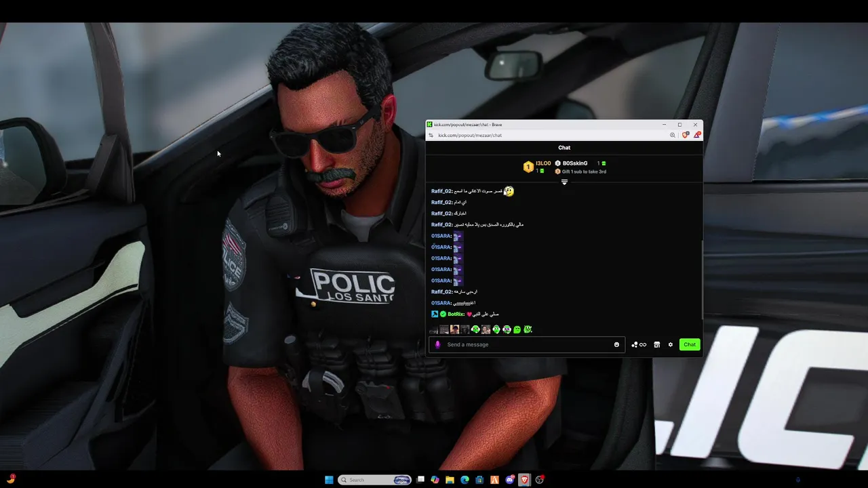The height and width of the screenshot is (488, 868).
Task: Switch to Brave browser on taskbar
Action: (x=524, y=480)
